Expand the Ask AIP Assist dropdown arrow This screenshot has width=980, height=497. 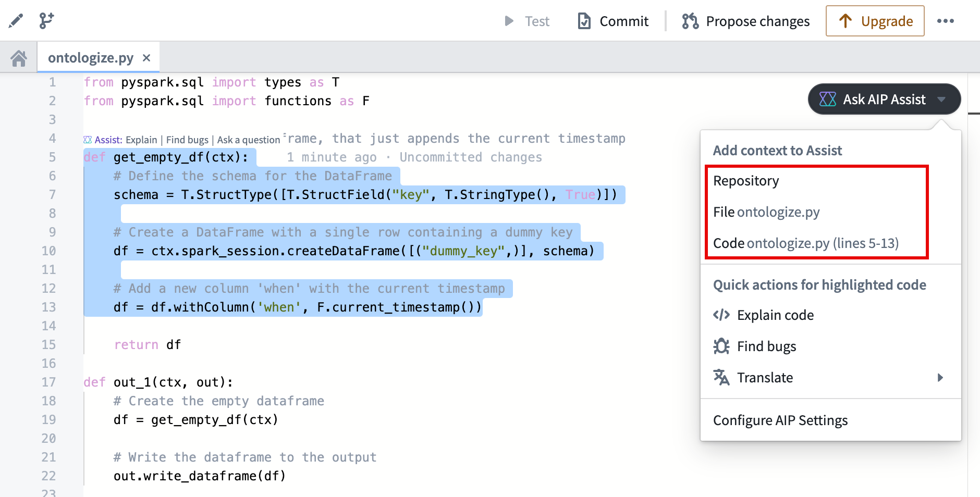tap(941, 99)
